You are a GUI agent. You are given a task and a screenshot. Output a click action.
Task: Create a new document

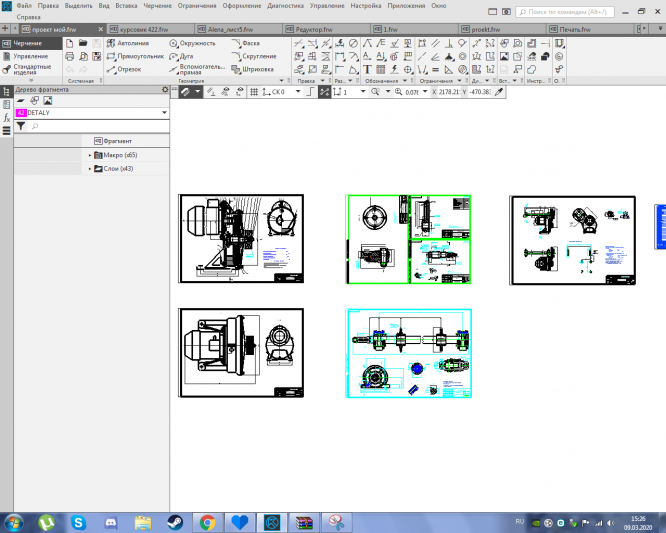pyautogui.click(x=70, y=43)
